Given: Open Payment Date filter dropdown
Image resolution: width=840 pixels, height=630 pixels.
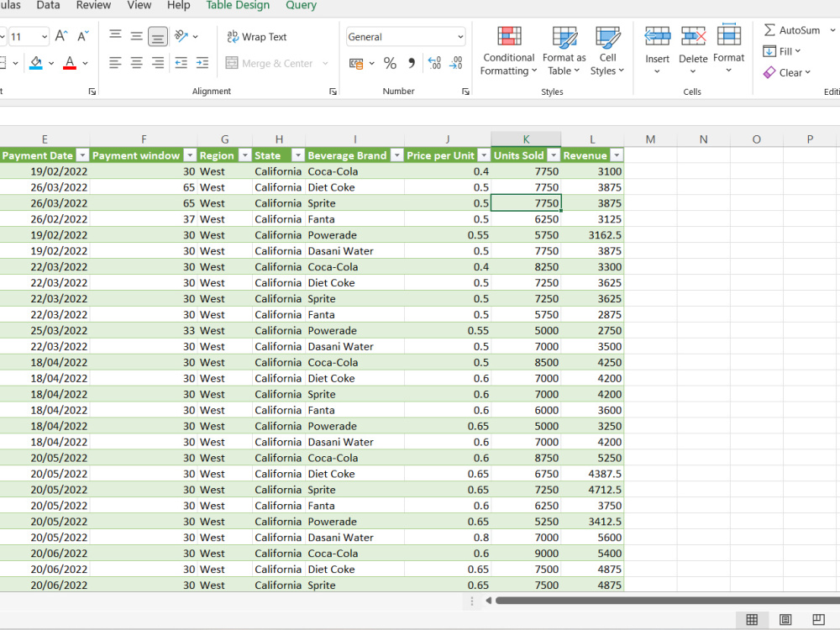Looking at the screenshot, I should coord(82,155).
